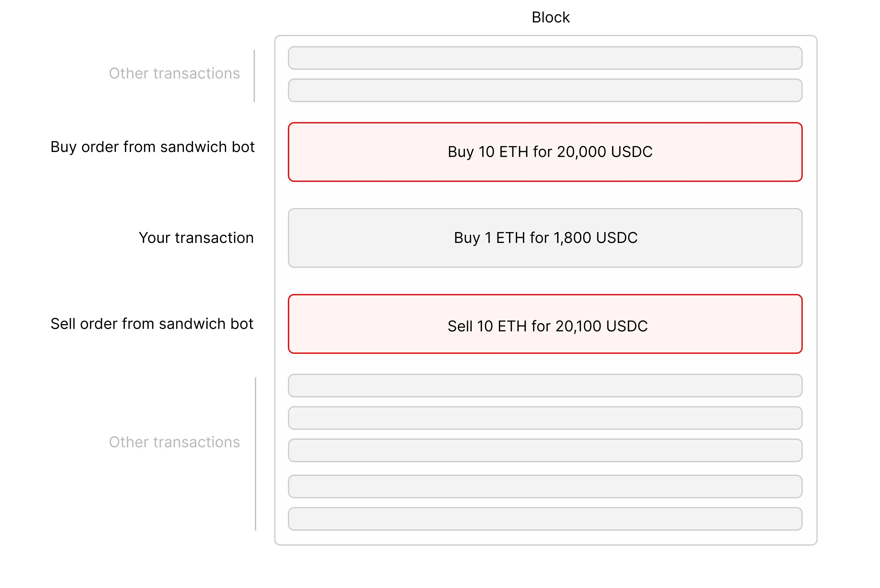Click the upper "Other transactions" label
The width and height of the screenshot is (880, 588).
pos(174,73)
